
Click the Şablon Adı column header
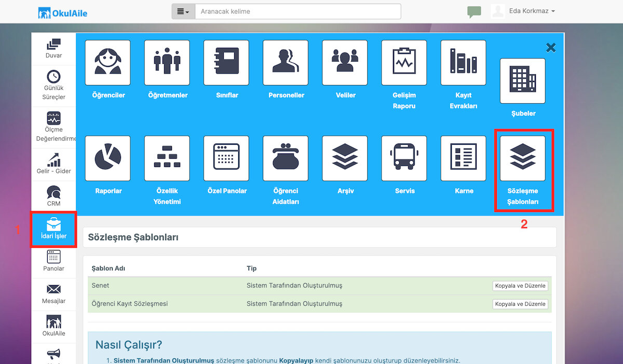pos(108,268)
